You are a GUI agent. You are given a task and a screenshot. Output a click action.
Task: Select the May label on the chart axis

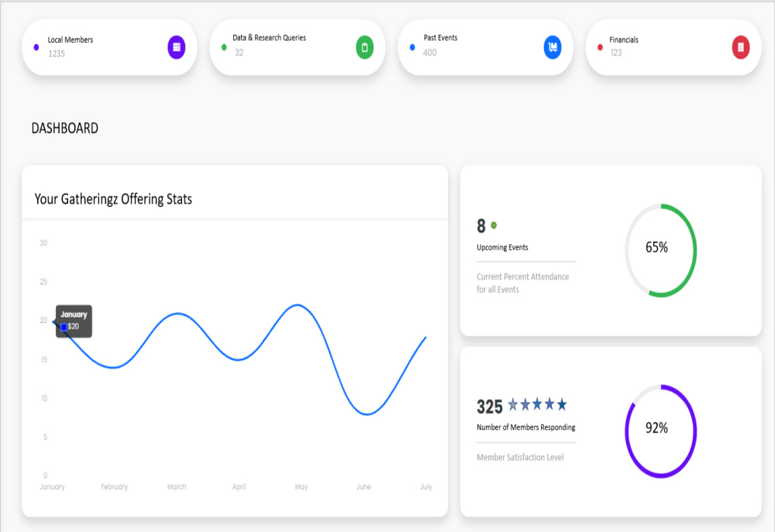click(x=301, y=487)
